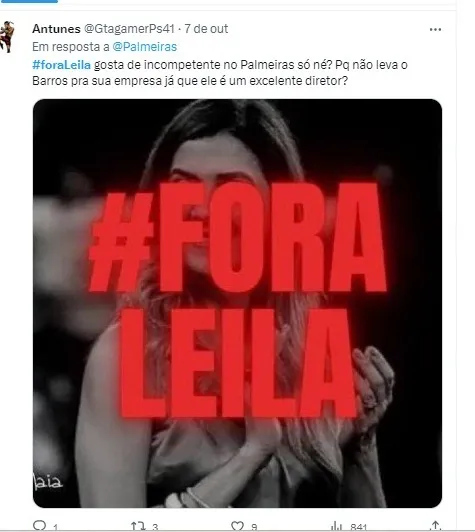Click the retweet count number 3

tap(155, 527)
